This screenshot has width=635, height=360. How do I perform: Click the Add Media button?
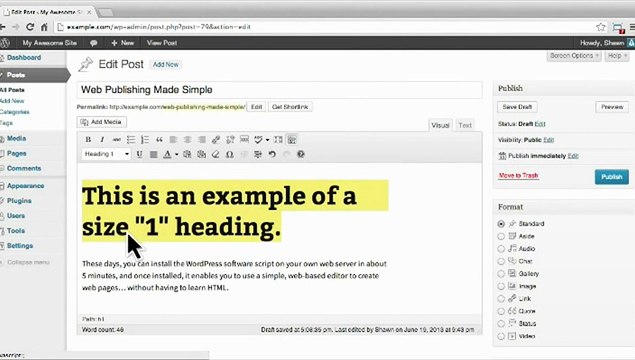[102, 122]
